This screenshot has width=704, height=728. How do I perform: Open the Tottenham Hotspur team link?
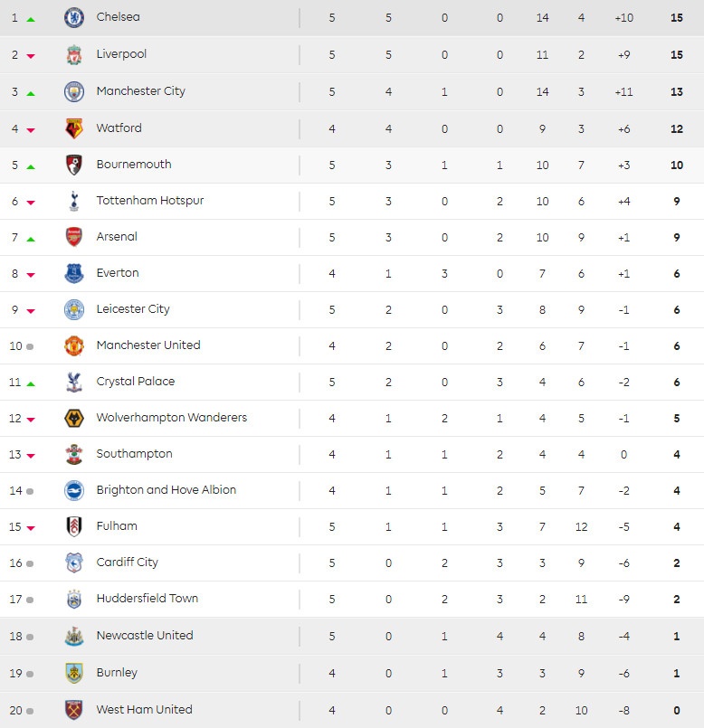150,201
